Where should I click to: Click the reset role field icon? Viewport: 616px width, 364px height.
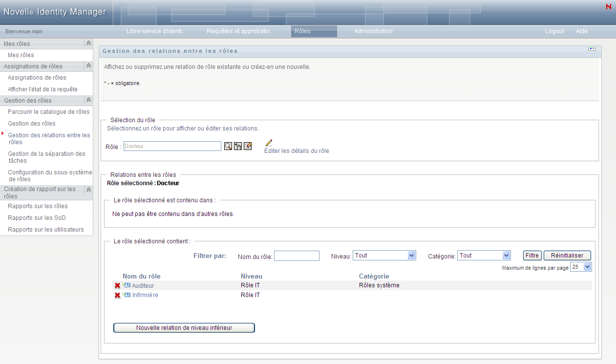pos(248,146)
